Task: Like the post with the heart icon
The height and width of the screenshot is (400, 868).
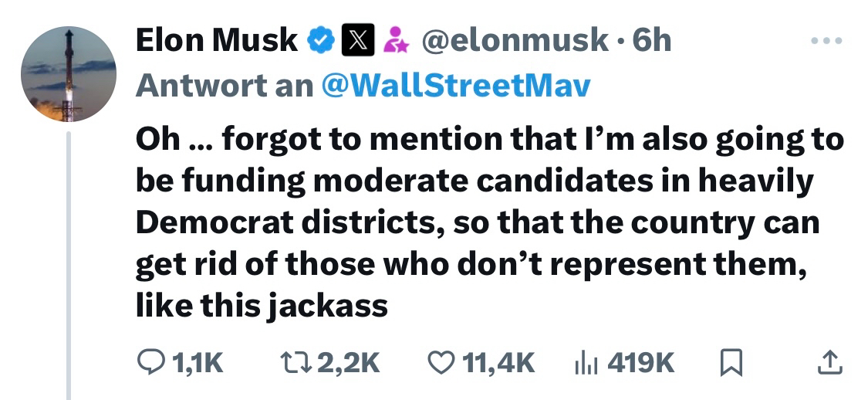Action: tap(441, 363)
